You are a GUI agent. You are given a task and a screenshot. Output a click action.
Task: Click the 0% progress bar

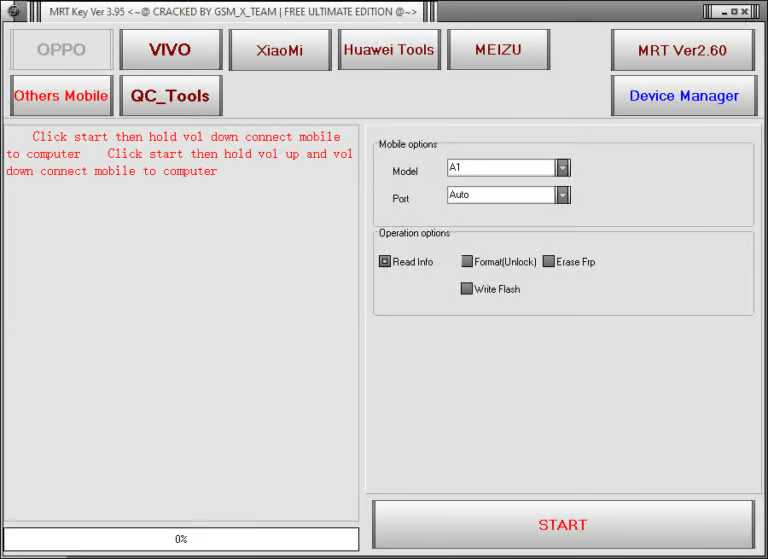(181, 539)
